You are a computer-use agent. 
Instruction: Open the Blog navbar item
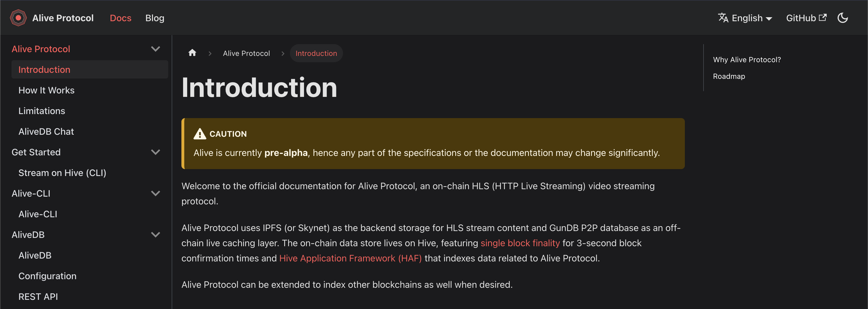[x=155, y=18]
